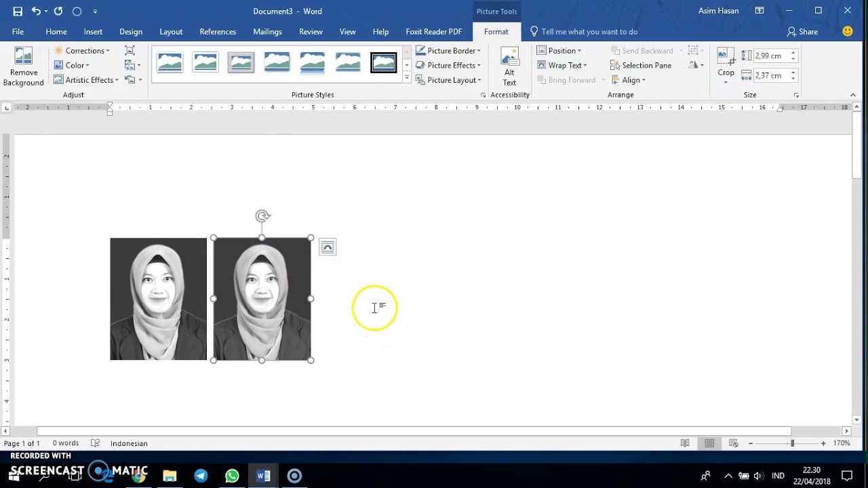Click the Redo/Repeat icon
Screen dimensions: 868x488
(x=58, y=11)
